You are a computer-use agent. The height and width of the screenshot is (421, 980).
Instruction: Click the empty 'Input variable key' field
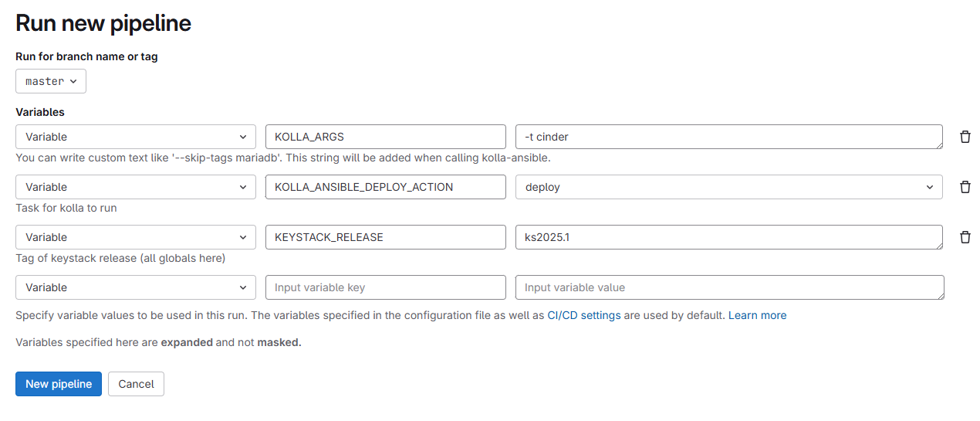coord(385,287)
